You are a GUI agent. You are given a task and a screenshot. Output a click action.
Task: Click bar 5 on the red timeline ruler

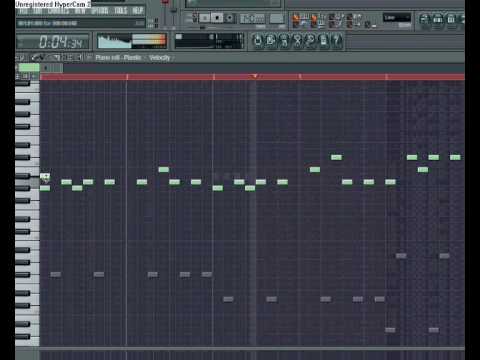coord(386,77)
